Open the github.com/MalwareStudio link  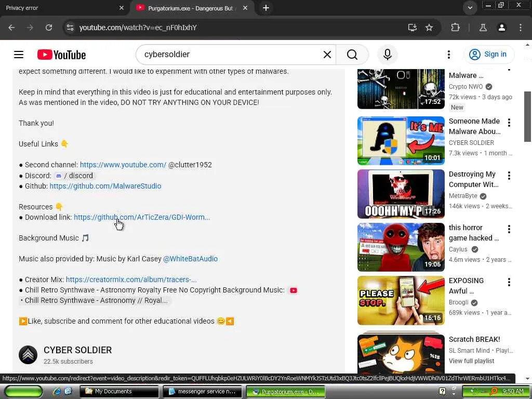[x=105, y=186]
